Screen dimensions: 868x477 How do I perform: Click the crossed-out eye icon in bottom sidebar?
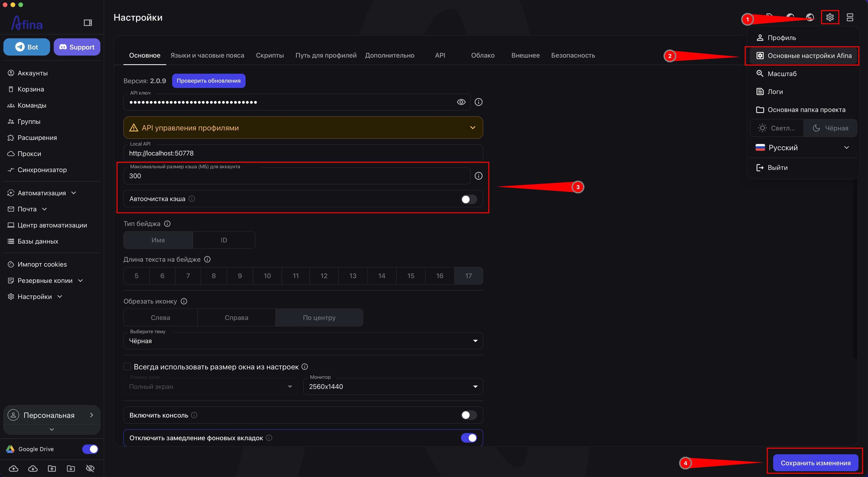pos(90,468)
